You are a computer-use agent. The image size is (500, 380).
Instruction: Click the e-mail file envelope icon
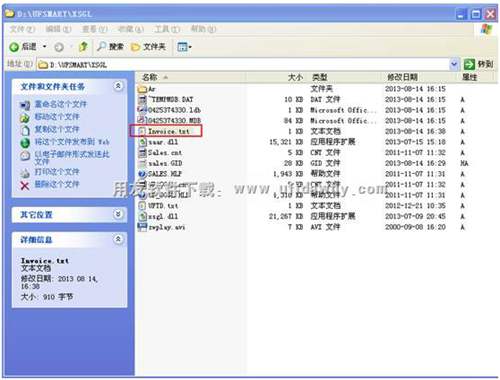coord(25,156)
